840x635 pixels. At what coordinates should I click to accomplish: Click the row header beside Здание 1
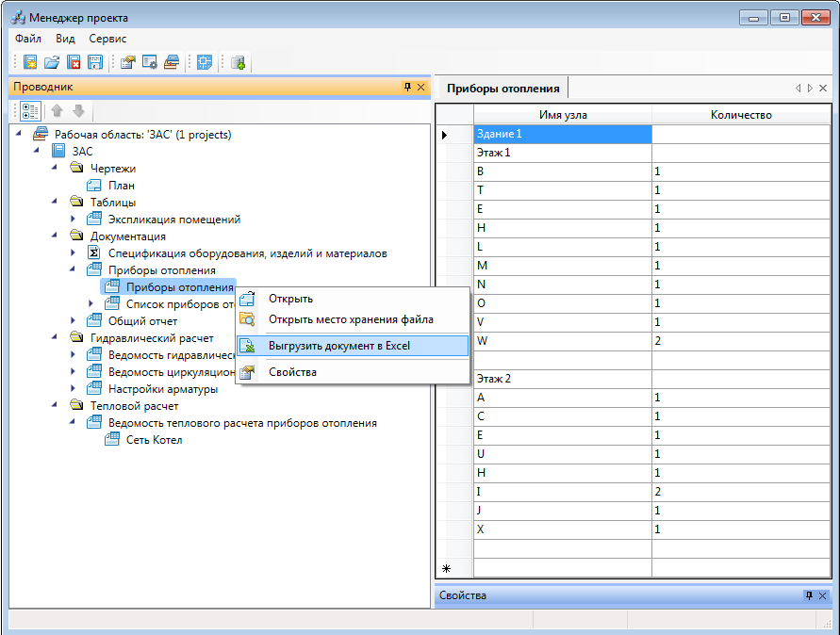[x=454, y=134]
